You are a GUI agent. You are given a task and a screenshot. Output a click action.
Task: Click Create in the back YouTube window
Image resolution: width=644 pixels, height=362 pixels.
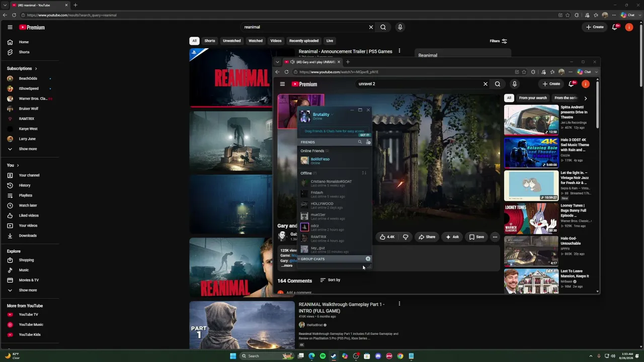point(594,27)
